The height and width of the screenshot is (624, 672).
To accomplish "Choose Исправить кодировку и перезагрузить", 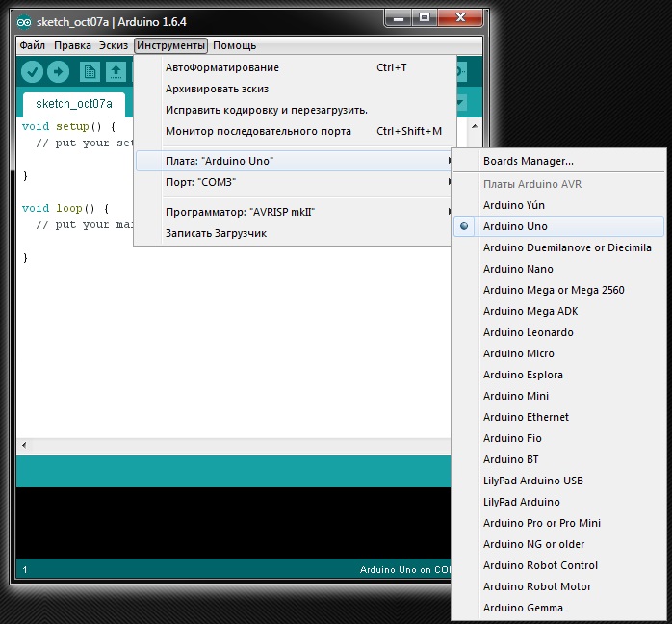I will (x=294, y=110).
